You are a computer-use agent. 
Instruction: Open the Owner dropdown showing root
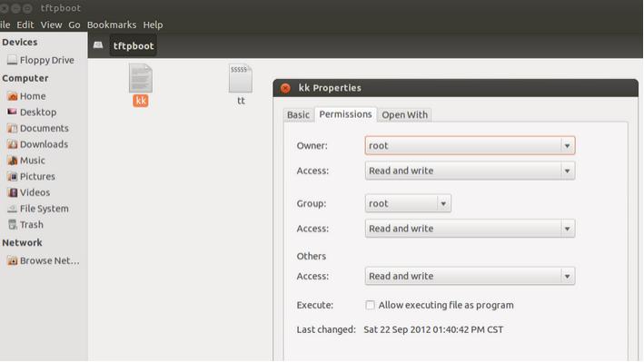click(x=470, y=145)
